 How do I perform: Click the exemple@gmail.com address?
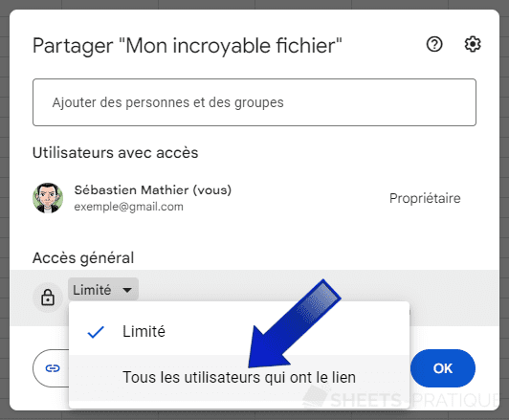pyautogui.click(x=128, y=207)
